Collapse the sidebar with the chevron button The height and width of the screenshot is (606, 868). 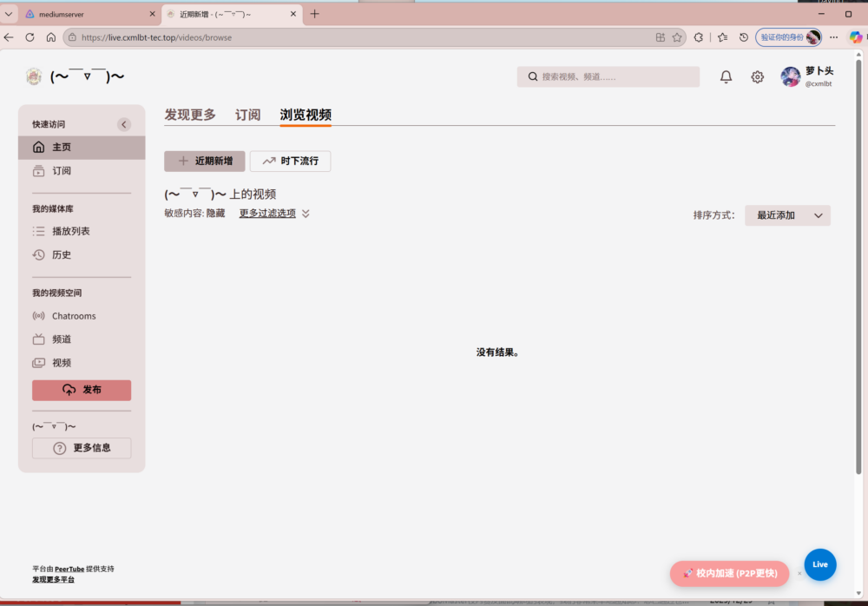(124, 124)
